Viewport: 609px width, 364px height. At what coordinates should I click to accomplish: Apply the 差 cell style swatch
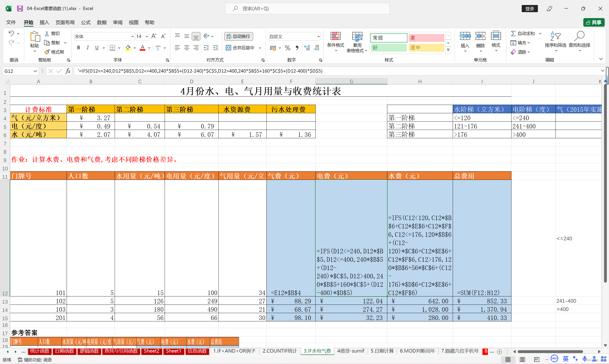pyautogui.click(x=426, y=38)
